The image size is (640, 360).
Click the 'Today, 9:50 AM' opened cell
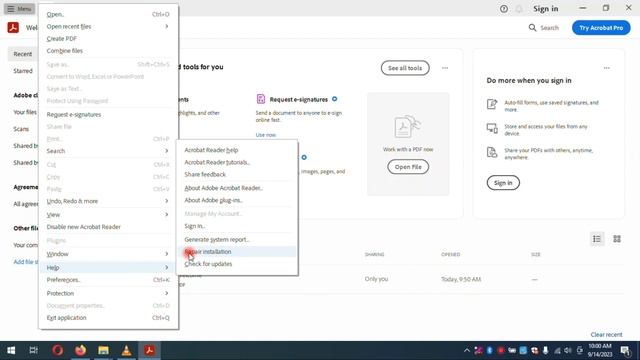pyautogui.click(x=461, y=279)
